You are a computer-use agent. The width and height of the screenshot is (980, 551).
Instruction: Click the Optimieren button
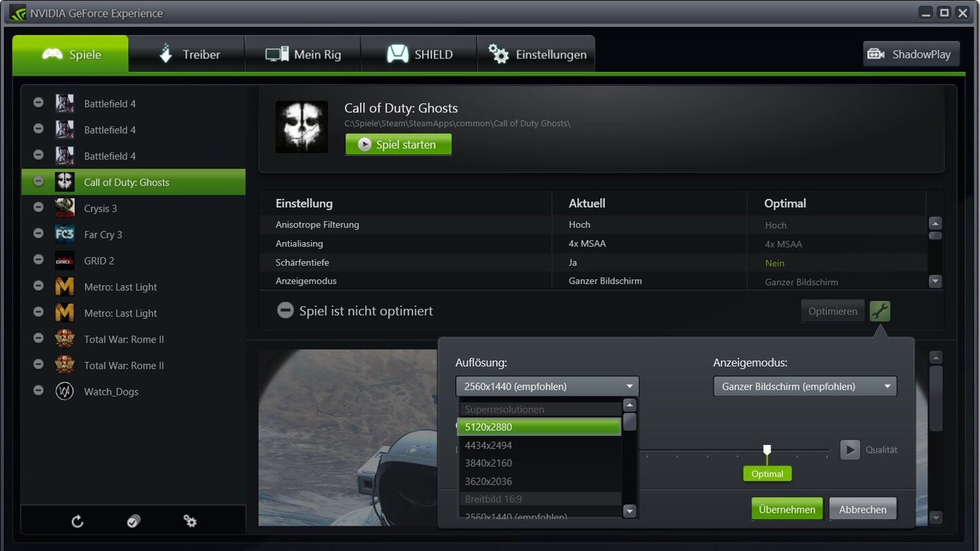click(832, 311)
